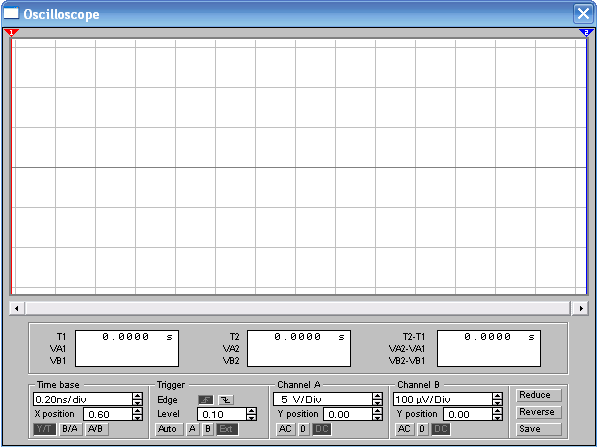This screenshot has height=447, width=599.
Task: Toggle Y/T display mode
Action: (x=45, y=429)
